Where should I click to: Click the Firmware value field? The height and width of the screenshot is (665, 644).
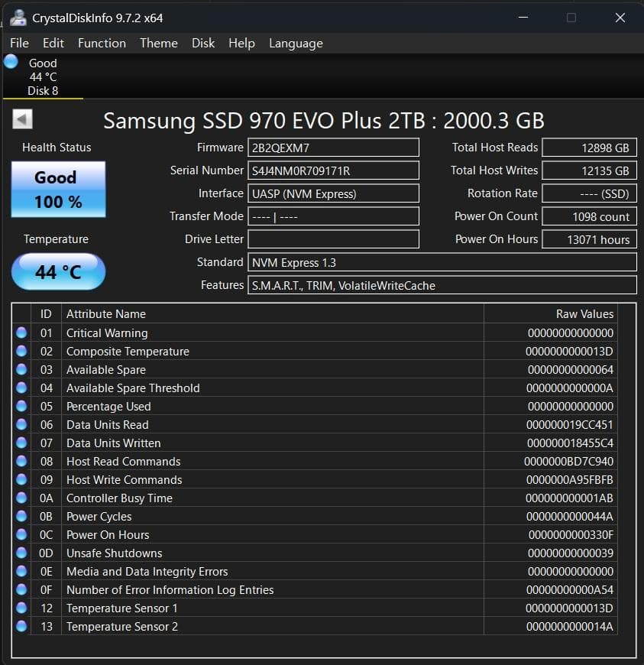tap(334, 147)
